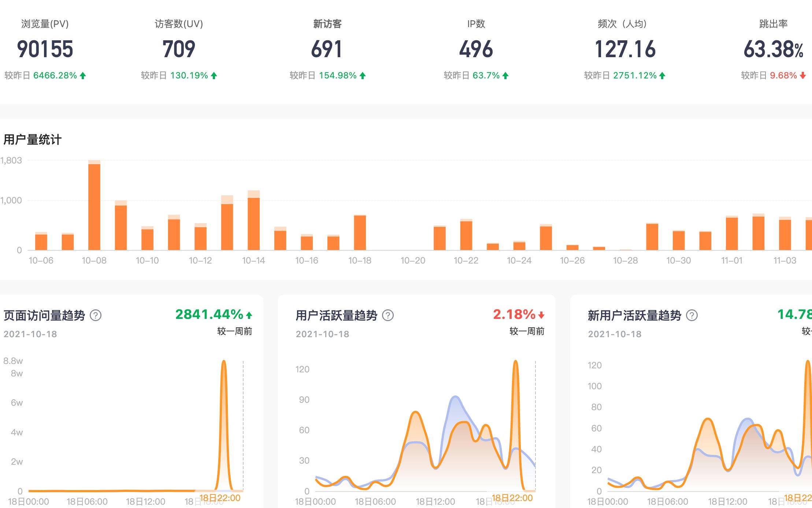Click 18日22:00 marker in page visits chart
This screenshot has width=812, height=508.
pyautogui.click(x=220, y=498)
